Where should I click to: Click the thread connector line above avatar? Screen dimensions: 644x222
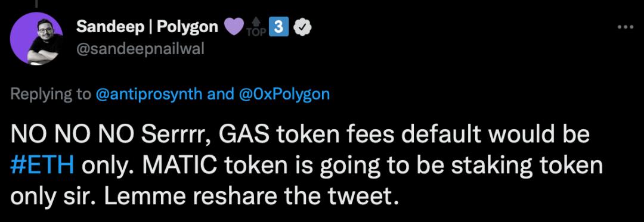pos(36,3)
